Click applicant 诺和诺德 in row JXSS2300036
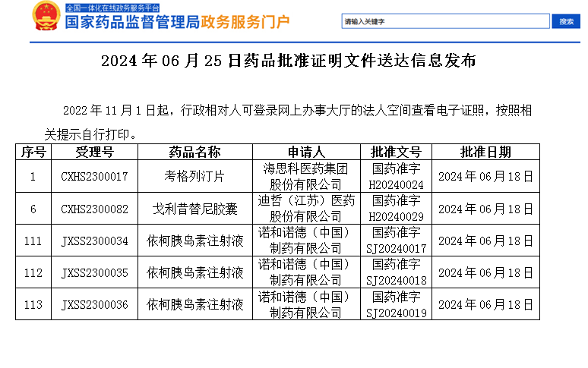 [x=306, y=304]
